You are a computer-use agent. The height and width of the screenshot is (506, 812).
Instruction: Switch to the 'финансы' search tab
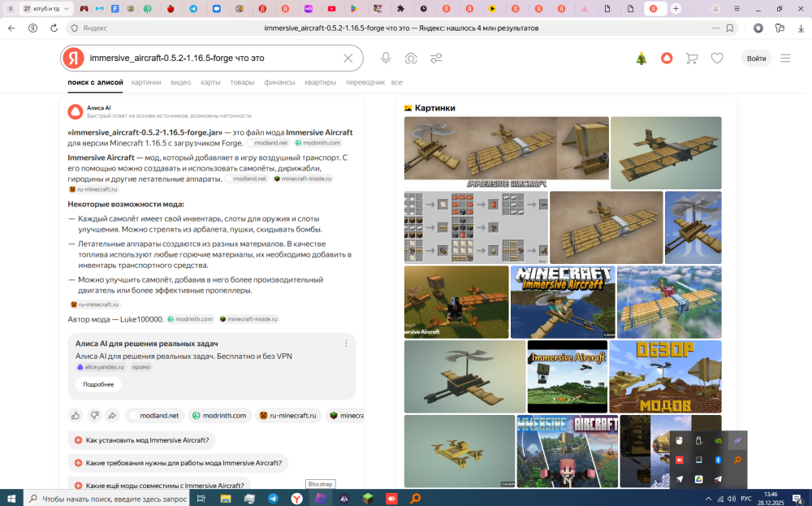pyautogui.click(x=279, y=82)
